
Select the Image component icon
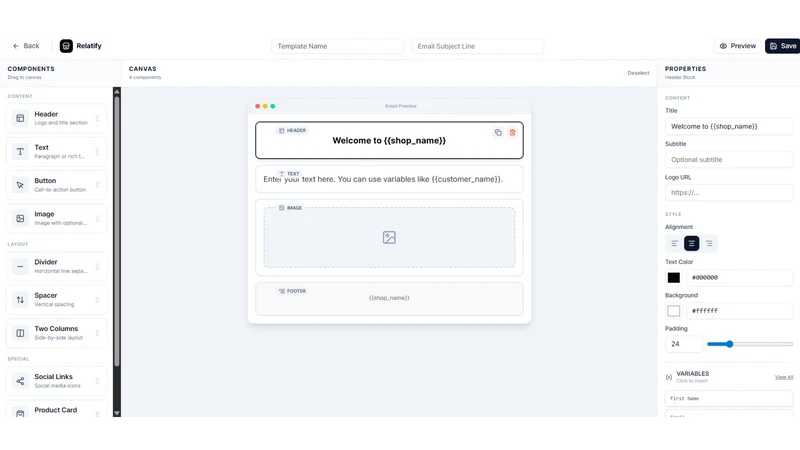pos(20,218)
